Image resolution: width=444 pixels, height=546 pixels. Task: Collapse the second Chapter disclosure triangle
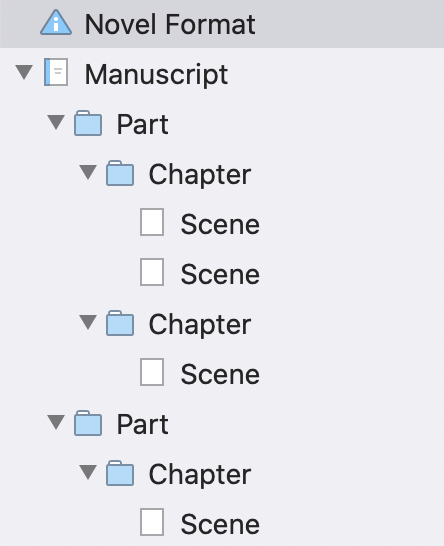pos(88,322)
